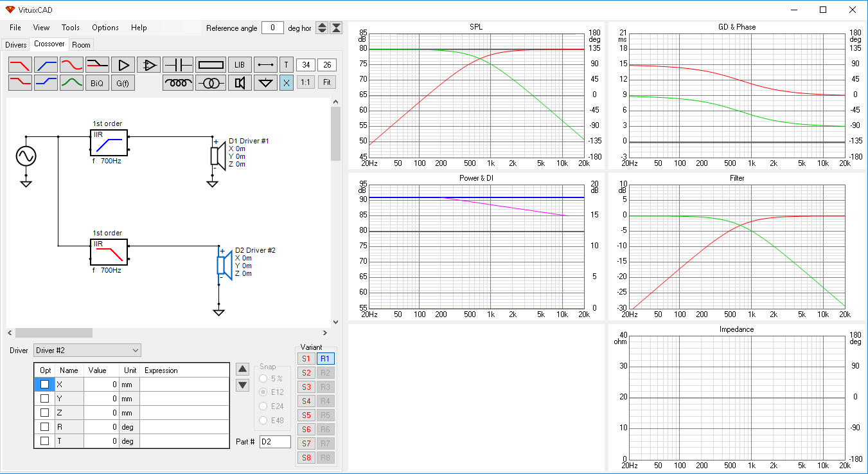Fit the schematic to view

(327, 83)
